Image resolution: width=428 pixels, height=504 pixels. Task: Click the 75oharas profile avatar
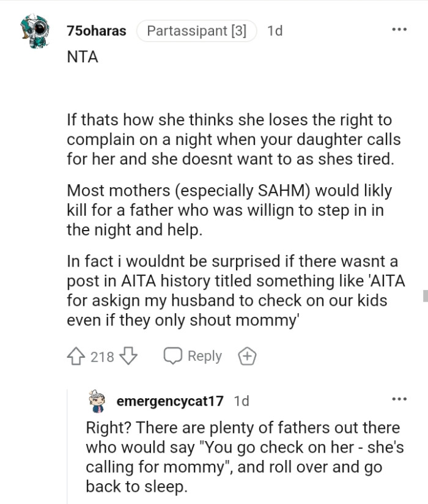coord(29,29)
